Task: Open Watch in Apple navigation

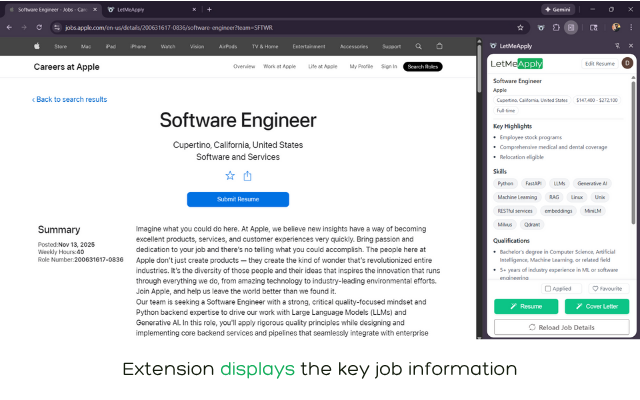Action: 168,47
